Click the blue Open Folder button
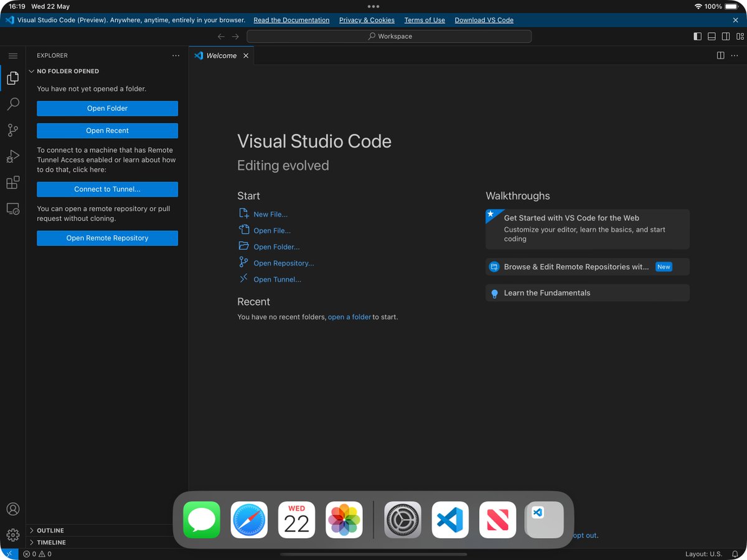This screenshot has width=747, height=560. [107, 108]
